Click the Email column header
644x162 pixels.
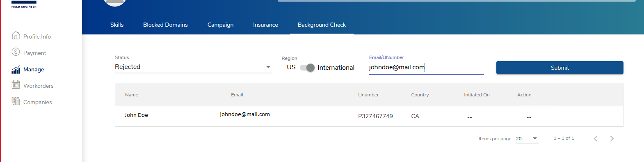click(x=237, y=95)
